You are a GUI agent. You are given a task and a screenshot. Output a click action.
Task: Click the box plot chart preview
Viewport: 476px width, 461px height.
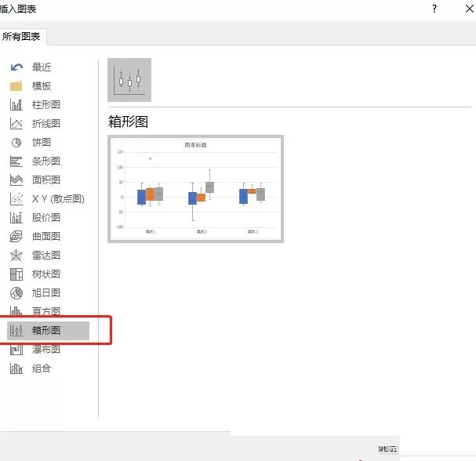click(196, 189)
